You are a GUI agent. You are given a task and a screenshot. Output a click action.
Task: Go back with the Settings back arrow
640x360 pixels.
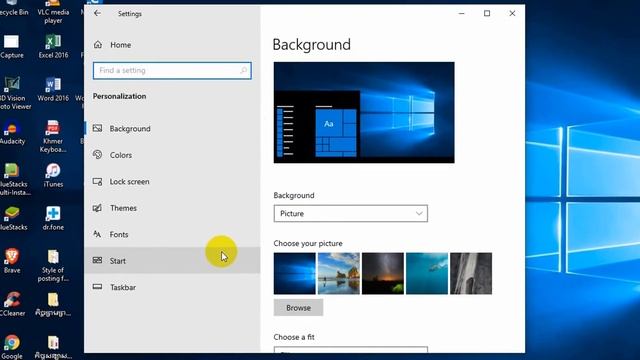tap(97, 13)
